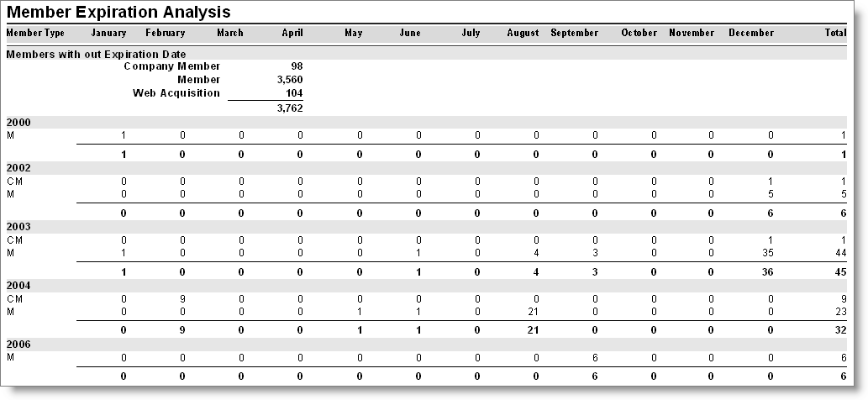
Task: Click CM row label under 2003
Action: (x=15, y=240)
